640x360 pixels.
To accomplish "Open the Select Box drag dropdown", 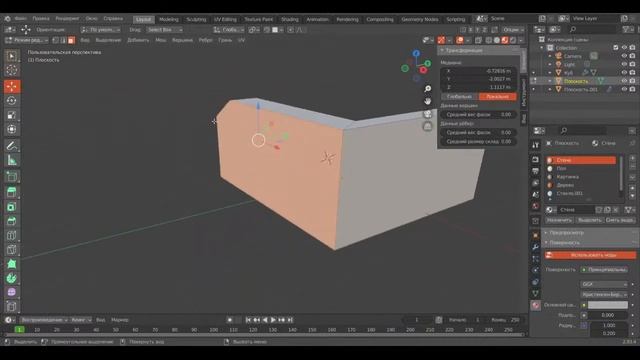I will [x=164, y=30].
